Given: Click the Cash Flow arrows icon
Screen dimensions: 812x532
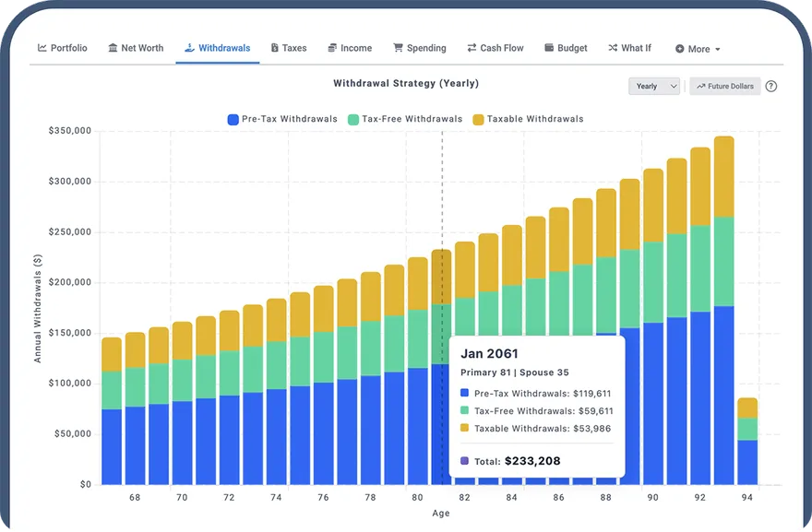Looking at the screenshot, I should coord(472,48).
